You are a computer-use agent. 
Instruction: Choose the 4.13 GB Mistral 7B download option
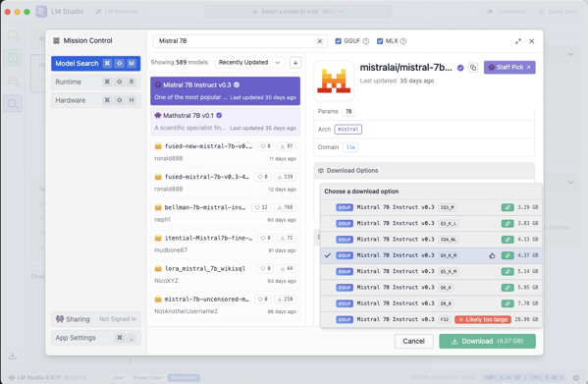coord(431,240)
